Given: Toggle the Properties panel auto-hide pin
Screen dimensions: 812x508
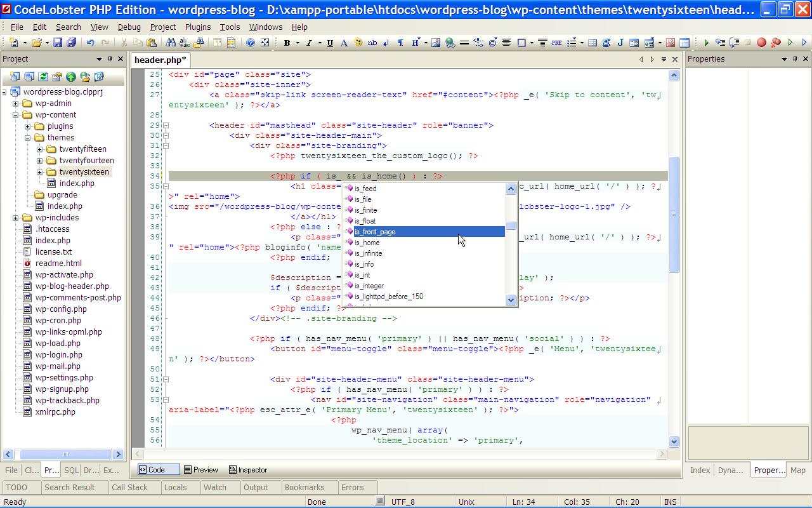Looking at the screenshot, I should (x=795, y=58).
